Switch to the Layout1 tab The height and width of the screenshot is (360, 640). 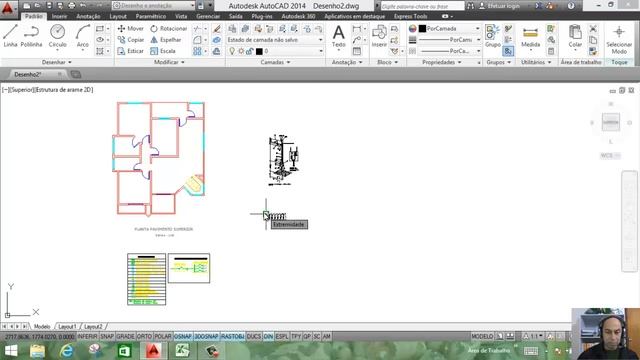[67, 327]
